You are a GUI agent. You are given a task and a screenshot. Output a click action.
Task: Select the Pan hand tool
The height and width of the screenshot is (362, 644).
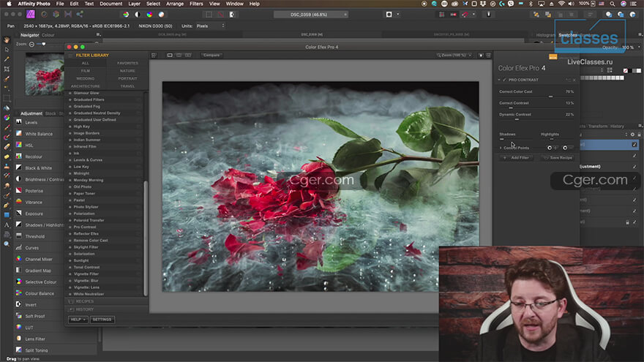(x=7, y=39)
